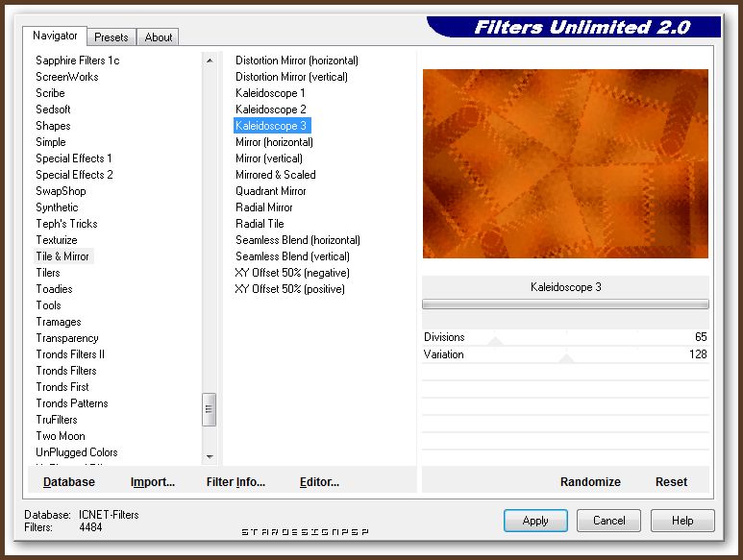743x560 pixels.
Task: Launch the filter Editor...
Action: (x=319, y=482)
